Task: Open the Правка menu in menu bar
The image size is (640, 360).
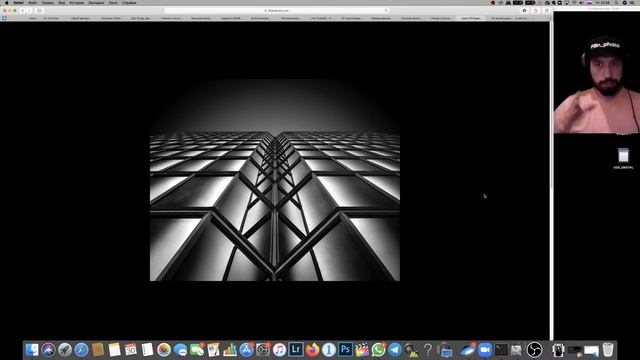Action: pyautogui.click(x=47, y=2)
